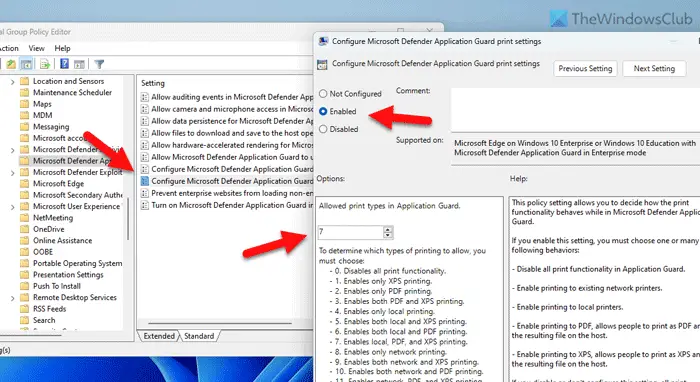Click the NetMeeting folder icon

tap(25, 218)
